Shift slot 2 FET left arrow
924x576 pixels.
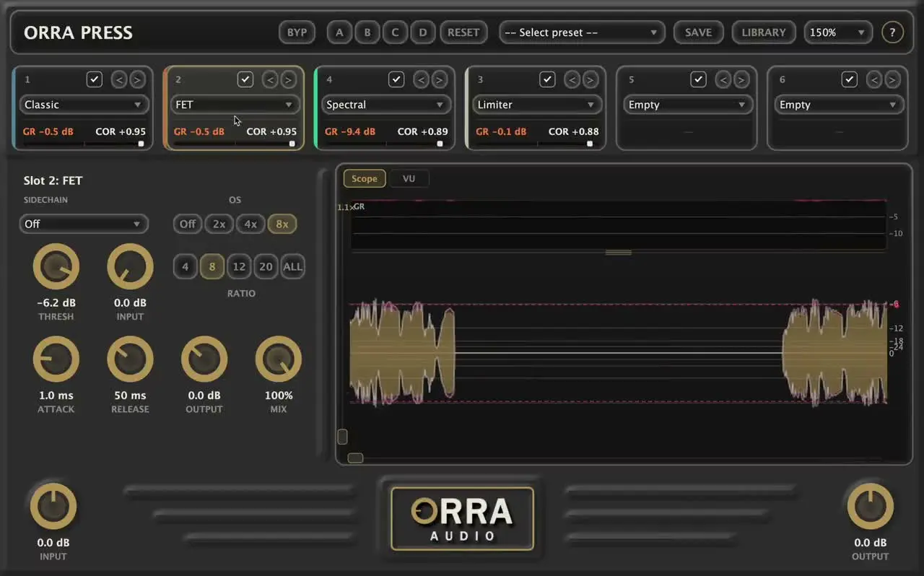coord(270,79)
